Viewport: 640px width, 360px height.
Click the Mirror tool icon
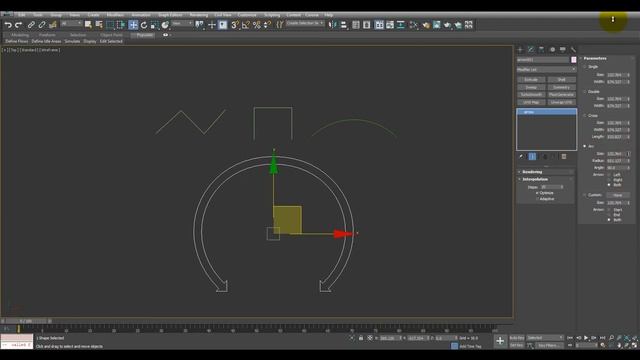pos(333,25)
